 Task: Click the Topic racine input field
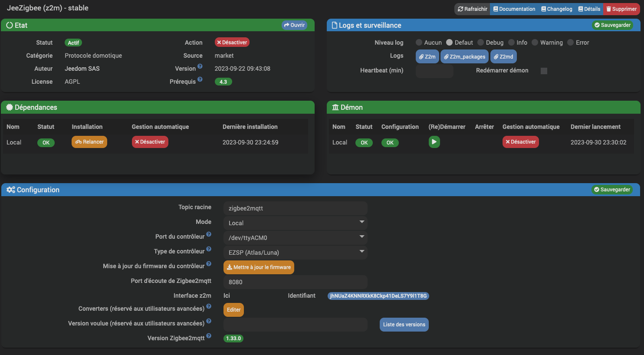295,208
